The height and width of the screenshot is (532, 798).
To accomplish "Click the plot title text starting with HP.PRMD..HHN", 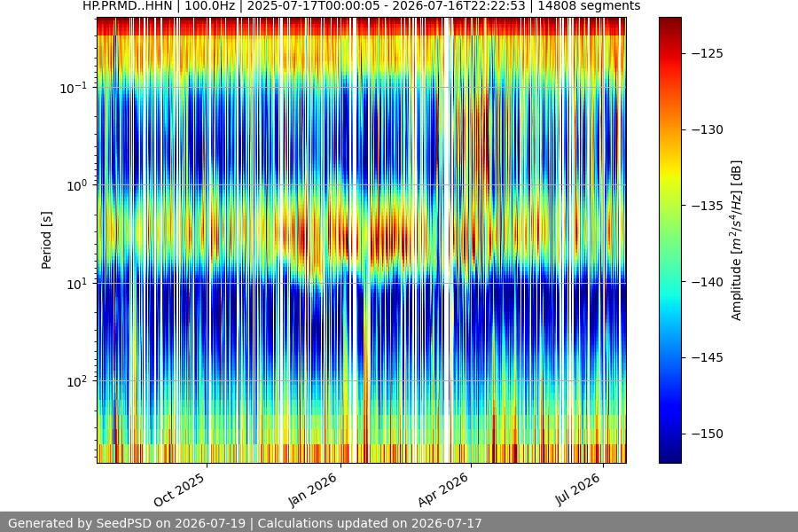I will click(362, 6).
